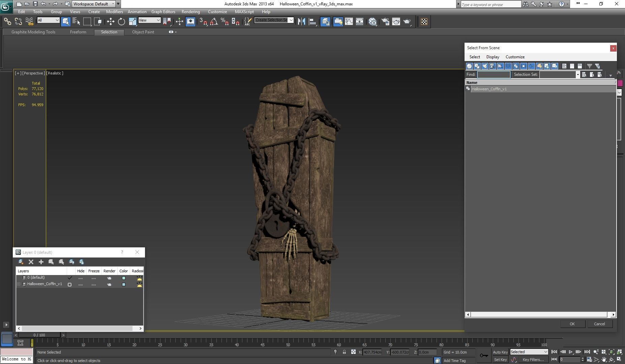Screen dimensions: 625x364
Task: Click the Curve Editor icon
Action: pyautogui.click(x=349, y=22)
